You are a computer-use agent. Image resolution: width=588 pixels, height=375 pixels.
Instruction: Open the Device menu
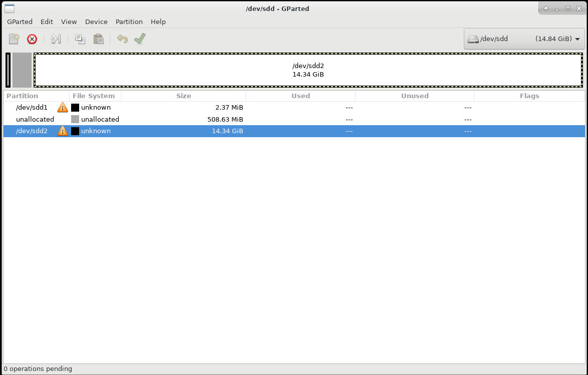96,22
